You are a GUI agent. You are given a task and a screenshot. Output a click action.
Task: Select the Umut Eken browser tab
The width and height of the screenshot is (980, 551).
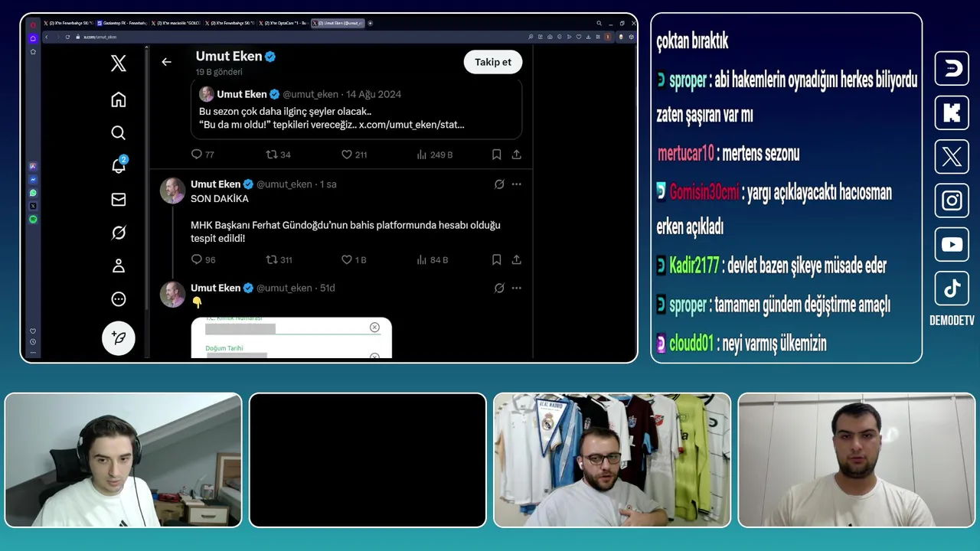coord(338,23)
